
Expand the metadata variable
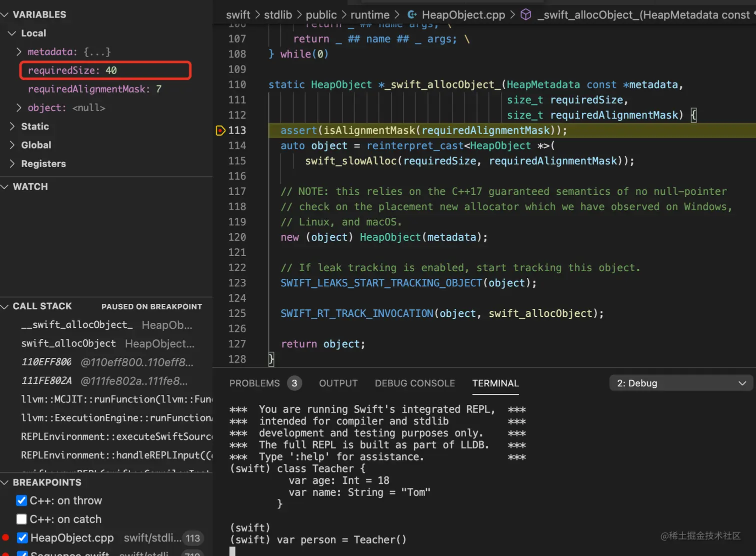[19, 52]
